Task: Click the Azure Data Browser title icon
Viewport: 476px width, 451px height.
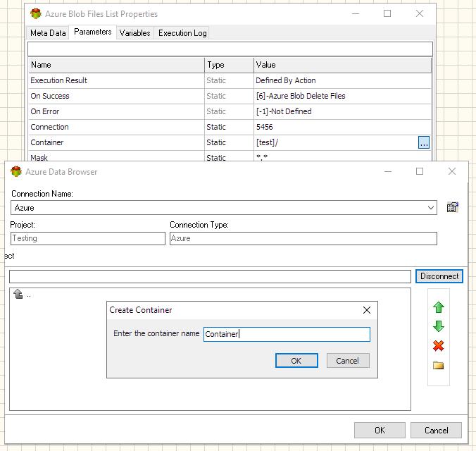Action: (16, 171)
